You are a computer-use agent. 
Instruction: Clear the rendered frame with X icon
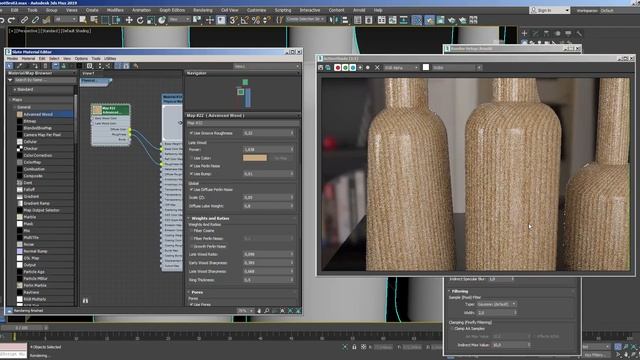377,67
